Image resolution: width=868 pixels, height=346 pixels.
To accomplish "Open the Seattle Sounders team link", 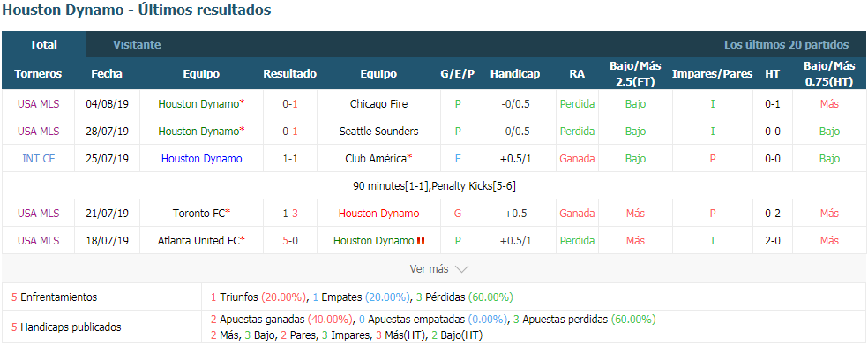I will point(378,132).
